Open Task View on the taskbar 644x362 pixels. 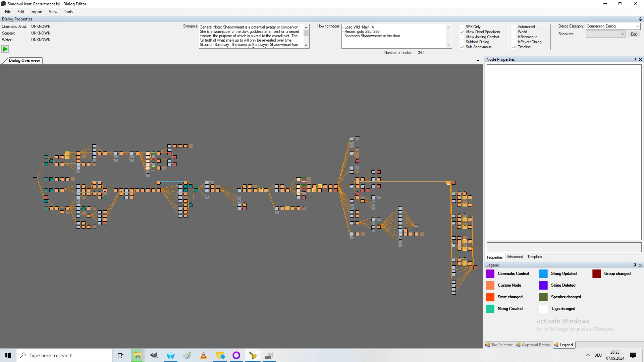point(121,355)
